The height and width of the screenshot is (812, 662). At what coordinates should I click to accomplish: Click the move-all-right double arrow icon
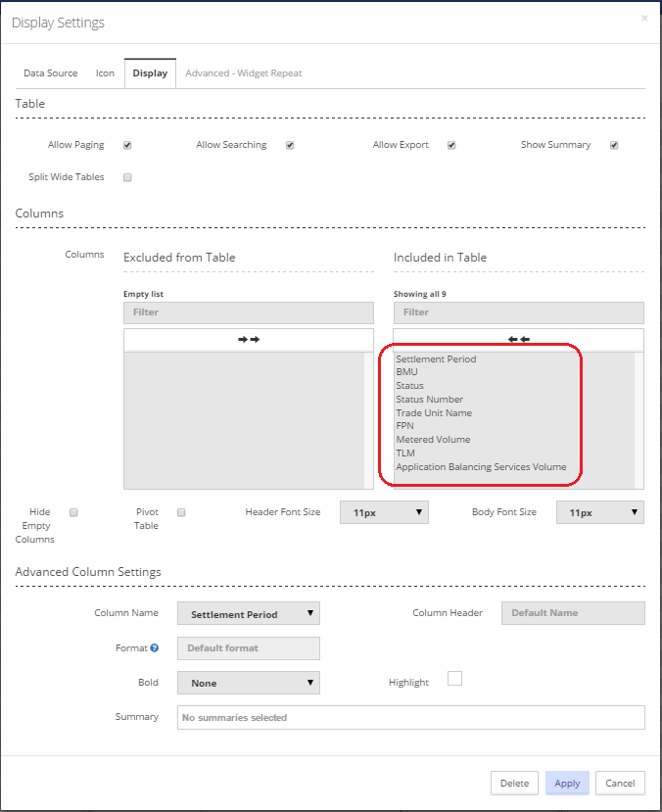click(249, 339)
